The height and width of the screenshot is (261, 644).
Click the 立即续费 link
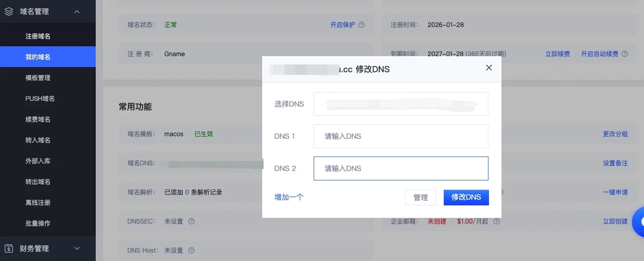pyautogui.click(x=557, y=54)
